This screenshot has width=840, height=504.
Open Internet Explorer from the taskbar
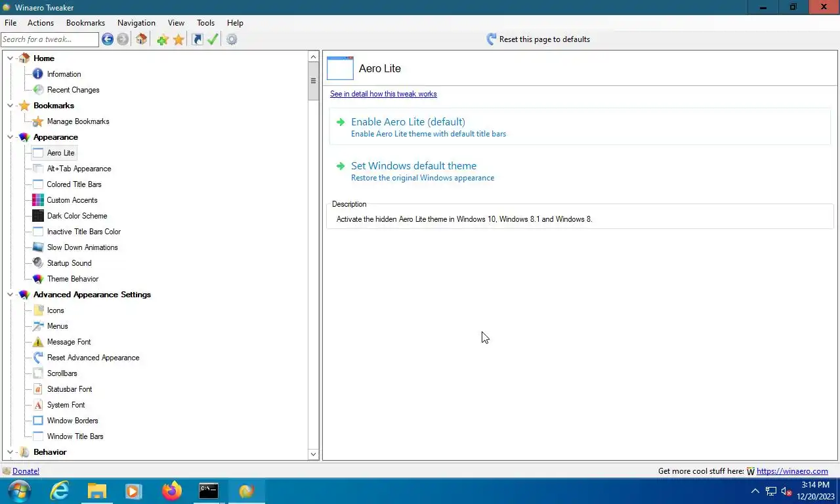[x=60, y=491]
